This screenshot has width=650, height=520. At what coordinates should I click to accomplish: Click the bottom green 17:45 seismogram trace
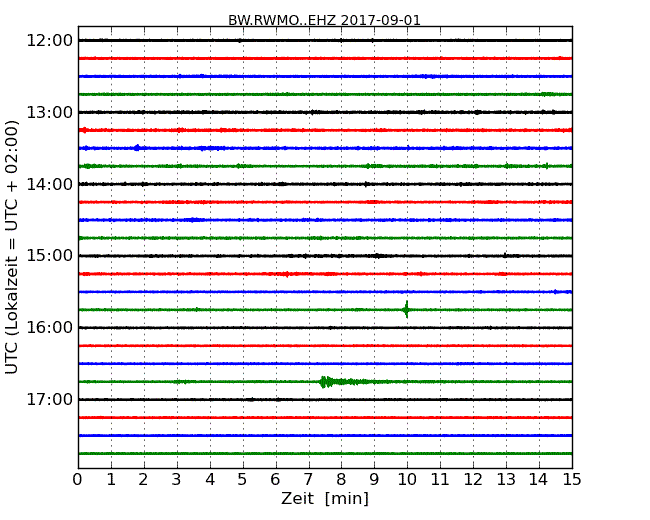(325, 454)
